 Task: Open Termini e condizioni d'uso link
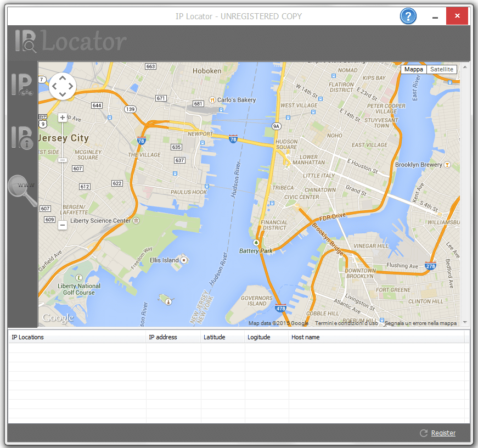point(346,323)
